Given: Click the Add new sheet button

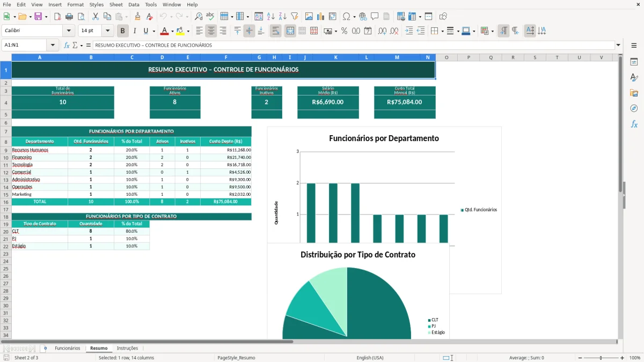Looking at the screenshot, I should pos(45,348).
